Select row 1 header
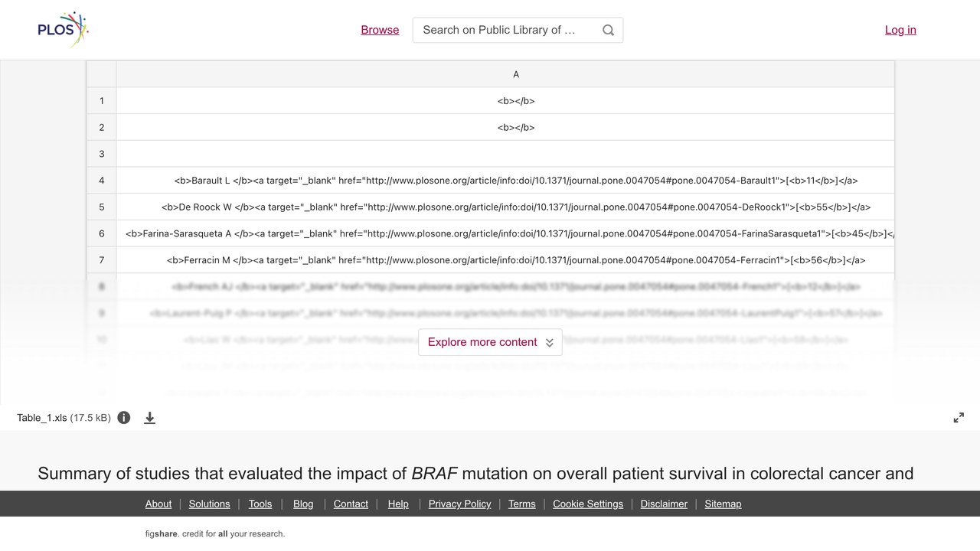Screen dimensions: 980x551 pos(101,101)
